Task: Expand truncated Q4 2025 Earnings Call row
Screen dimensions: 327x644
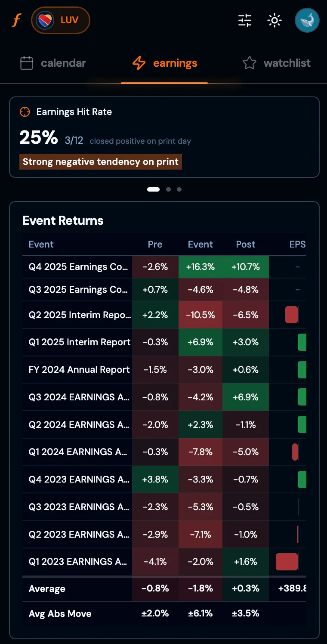Action: click(77, 267)
